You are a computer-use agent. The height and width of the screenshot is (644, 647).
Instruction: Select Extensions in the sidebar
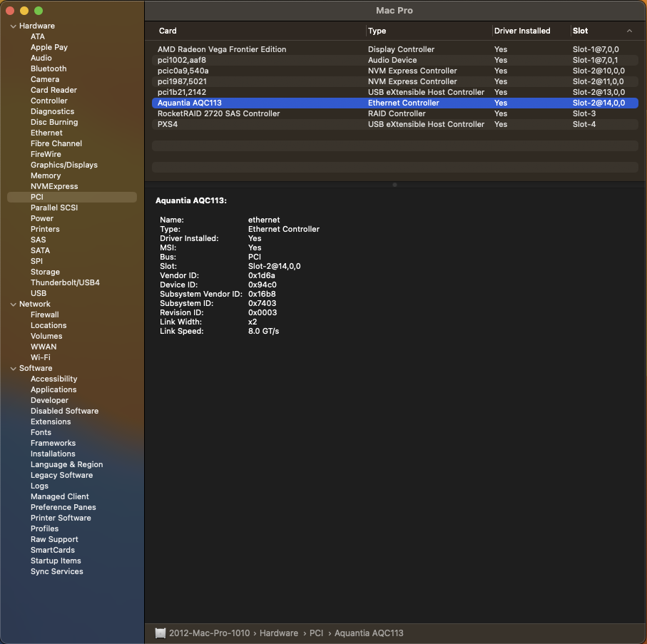pos(51,421)
